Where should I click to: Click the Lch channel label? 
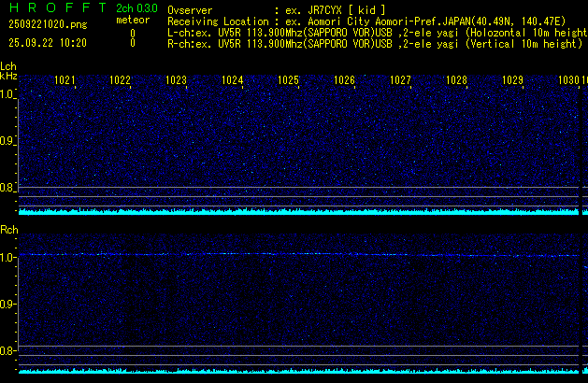point(8,66)
